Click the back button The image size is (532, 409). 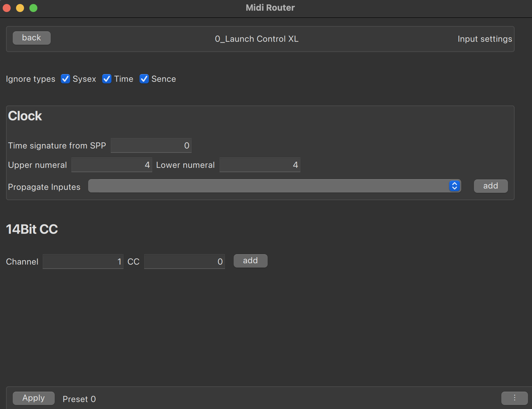tap(32, 38)
